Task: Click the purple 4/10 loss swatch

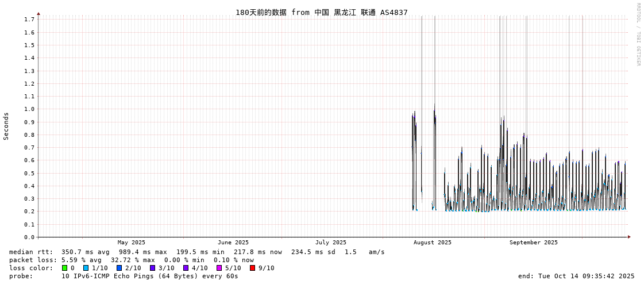Action: [x=186, y=268]
